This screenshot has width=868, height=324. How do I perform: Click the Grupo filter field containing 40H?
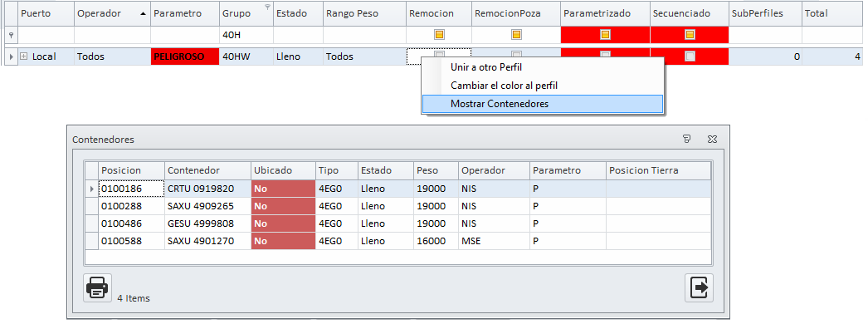tap(246, 35)
